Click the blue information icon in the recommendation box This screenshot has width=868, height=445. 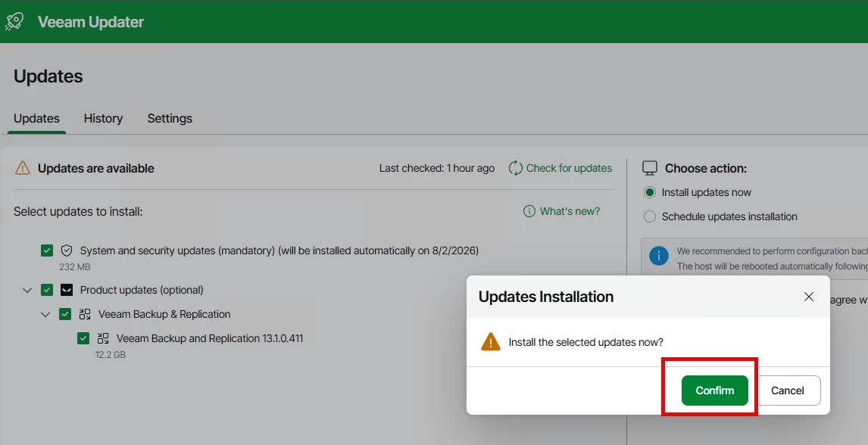(659, 256)
